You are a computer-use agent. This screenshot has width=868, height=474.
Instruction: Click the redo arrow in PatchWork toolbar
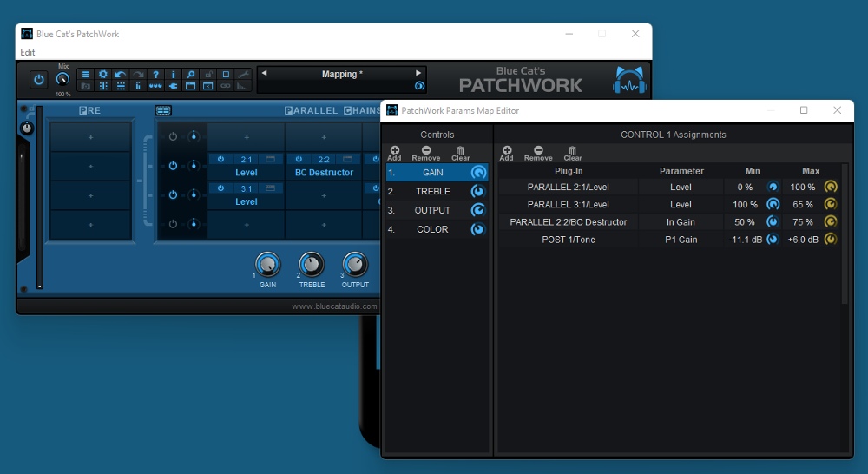point(138,74)
